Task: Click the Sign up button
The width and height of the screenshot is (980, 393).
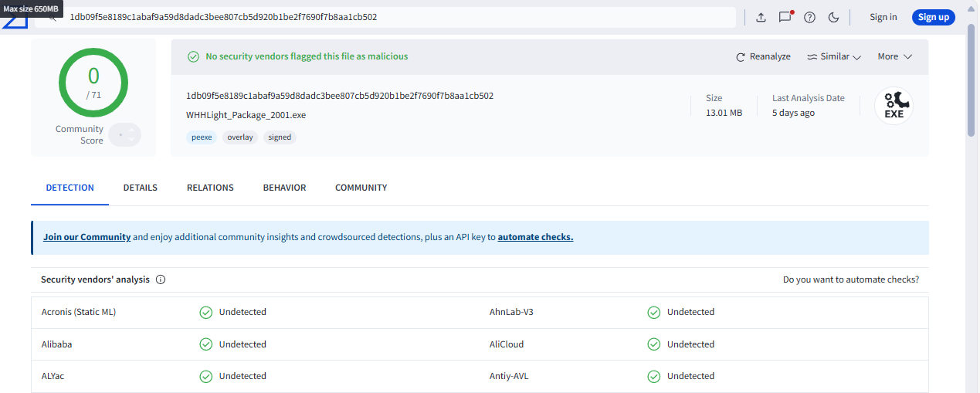Action: coord(933,17)
